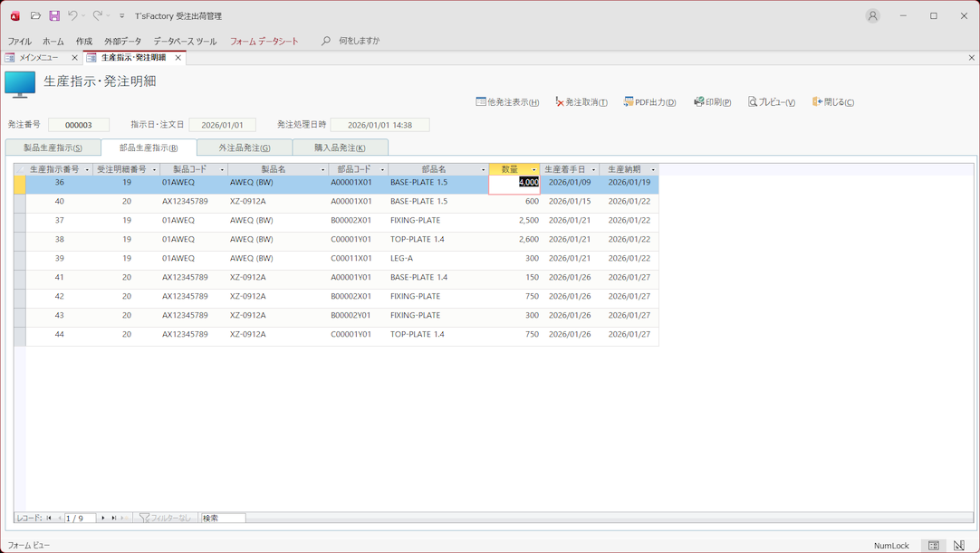This screenshot has width=980, height=553.
Task: Go to next record navigation arrow
Action: (x=103, y=519)
